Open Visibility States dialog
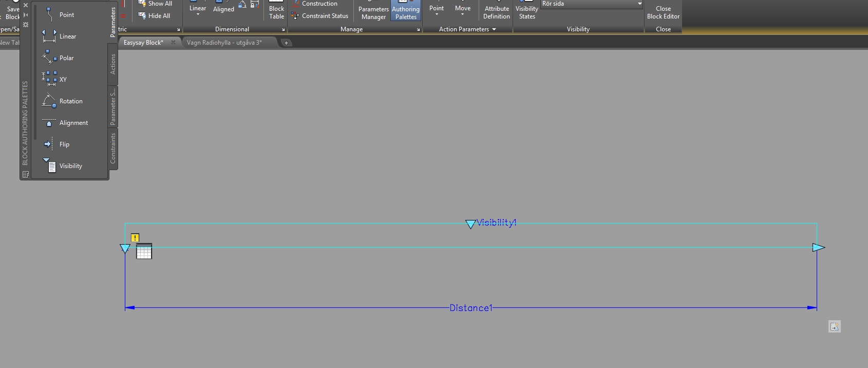This screenshot has height=368, width=868. click(527, 11)
